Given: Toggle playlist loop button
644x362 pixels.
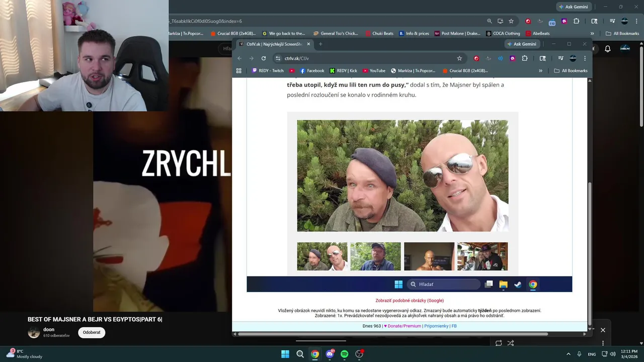Looking at the screenshot, I should 499,343.
